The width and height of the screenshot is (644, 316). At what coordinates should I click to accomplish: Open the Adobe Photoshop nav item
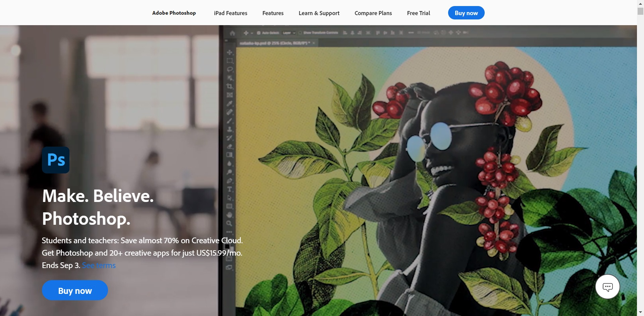tap(174, 13)
